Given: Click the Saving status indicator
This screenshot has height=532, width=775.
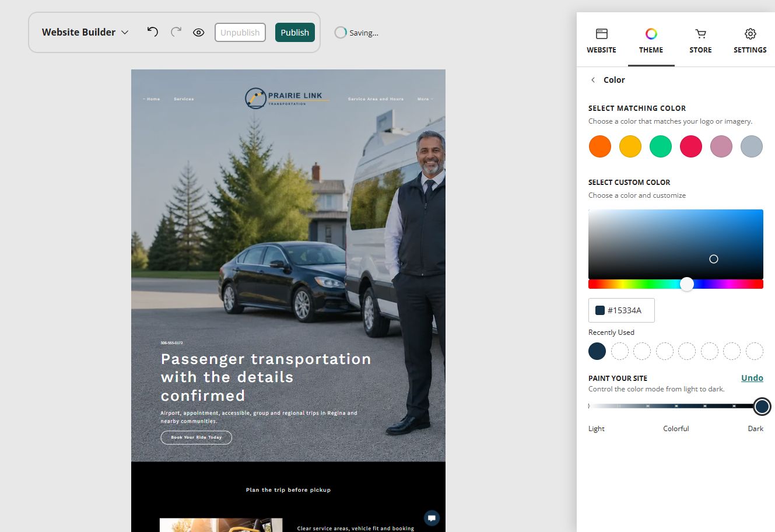Looking at the screenshot, I should click(x=356, y=33).
